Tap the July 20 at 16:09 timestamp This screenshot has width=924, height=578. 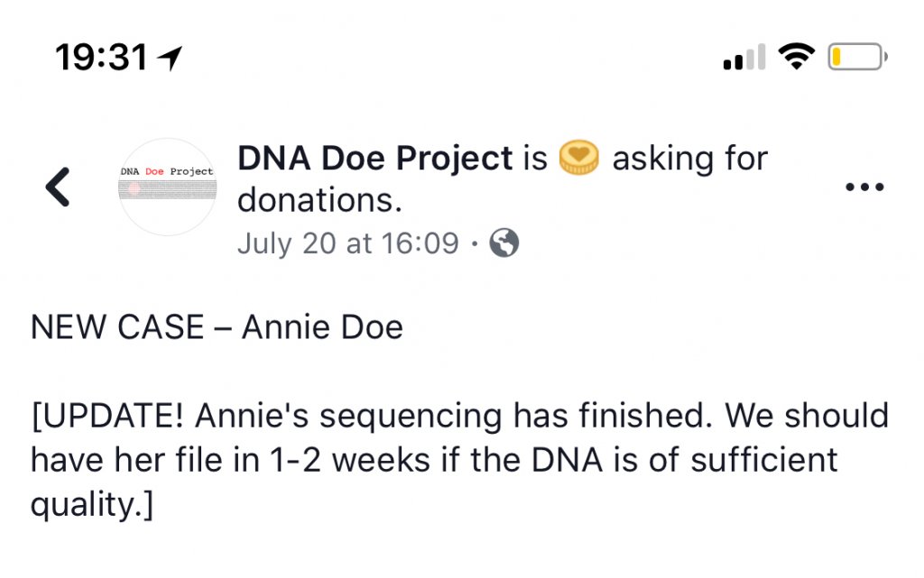pos(347,243)
